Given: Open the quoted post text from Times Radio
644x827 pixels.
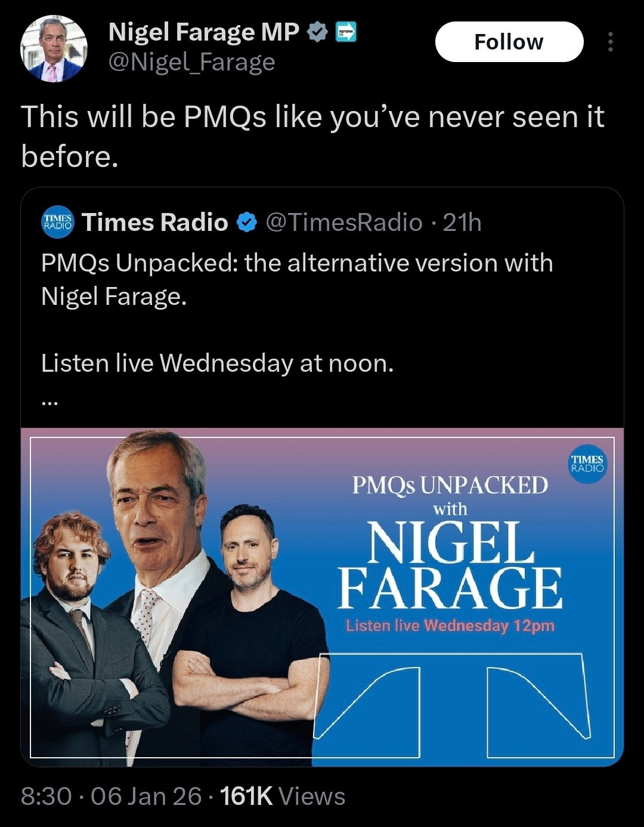Looking at the screenshot, I should (x=297, y=279).
